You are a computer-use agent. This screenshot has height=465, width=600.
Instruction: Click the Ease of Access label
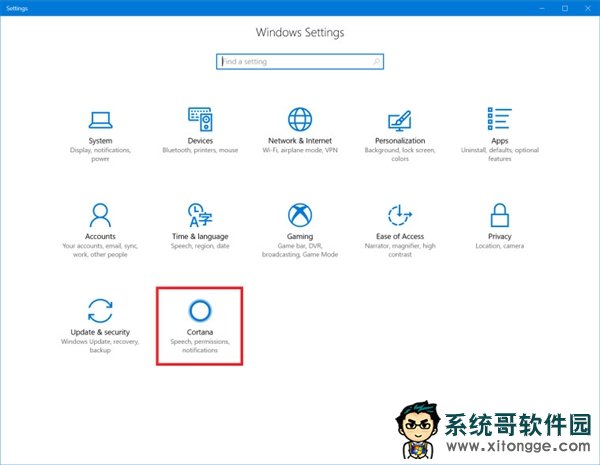(x=400, y=237)
